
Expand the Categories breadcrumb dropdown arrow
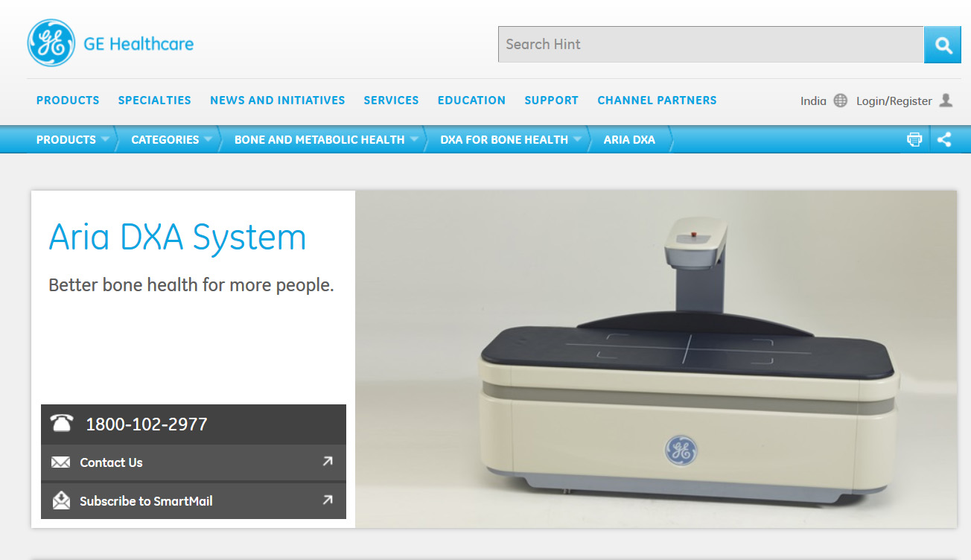[208, 139]
